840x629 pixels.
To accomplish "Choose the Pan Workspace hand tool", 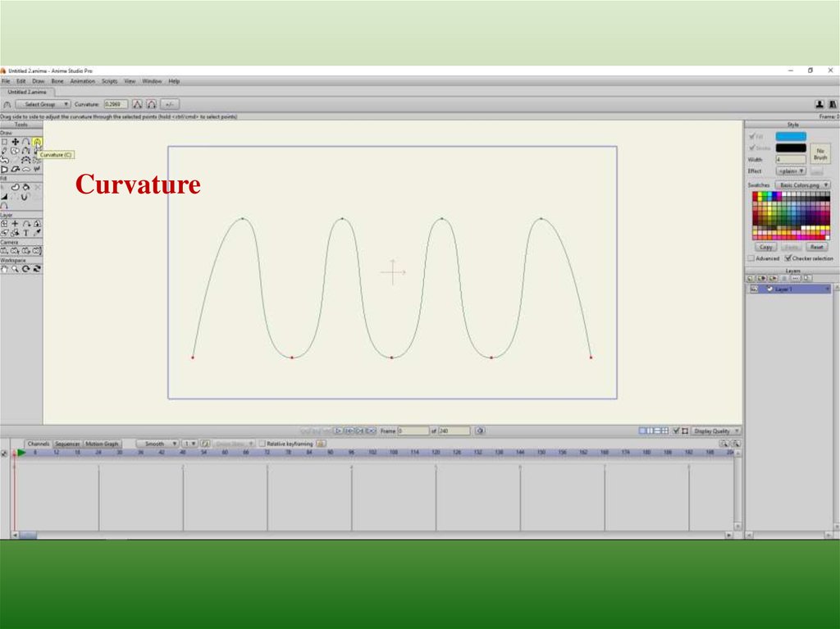I will click(4, 268).
